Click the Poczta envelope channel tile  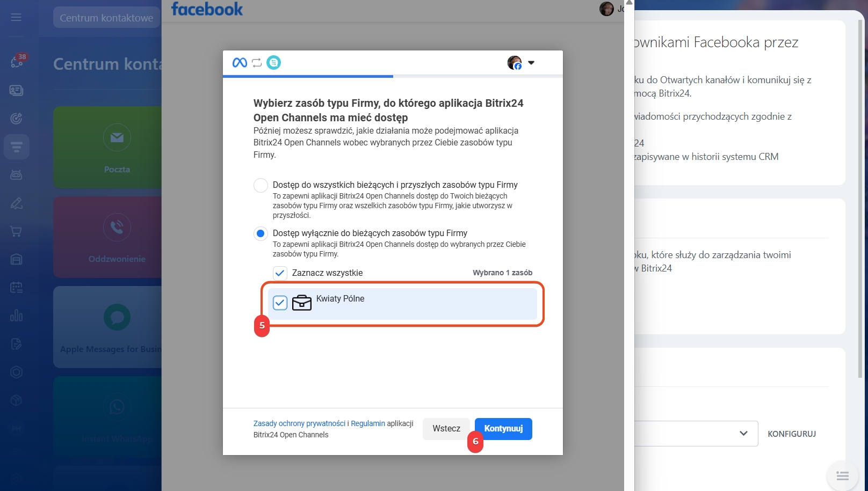pos(107,147)
